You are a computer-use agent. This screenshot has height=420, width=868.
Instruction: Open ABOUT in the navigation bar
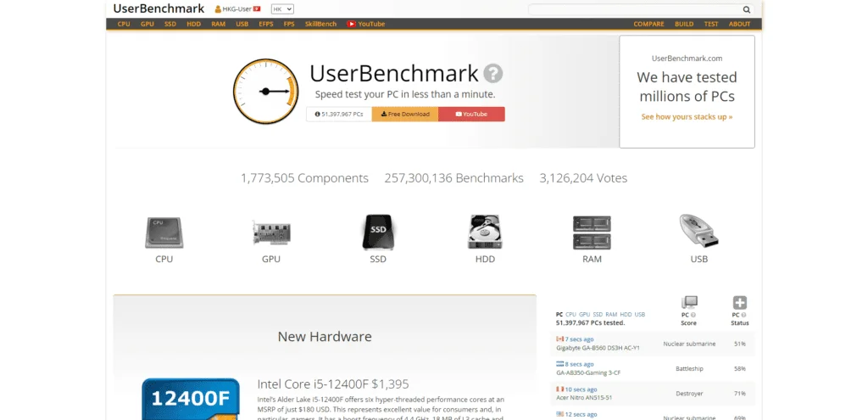click(739, 24)
